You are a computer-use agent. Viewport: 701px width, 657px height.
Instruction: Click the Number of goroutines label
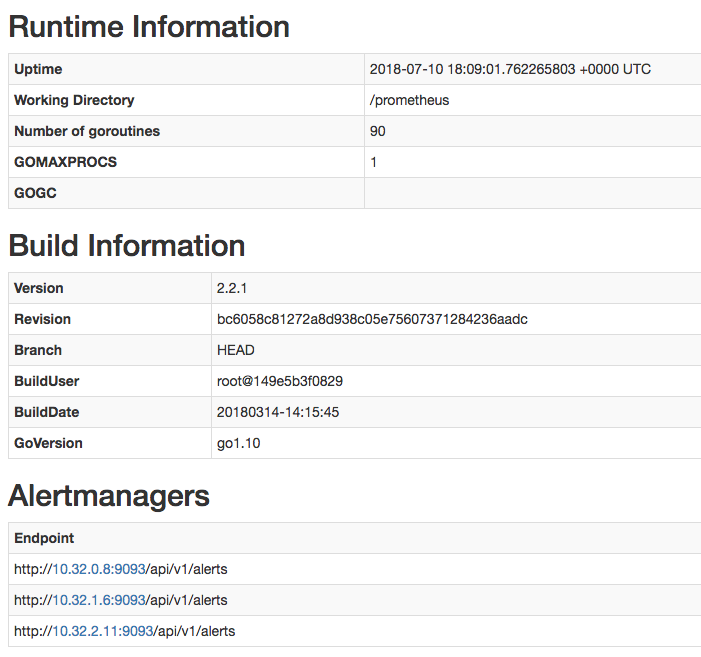click(87, 131)
